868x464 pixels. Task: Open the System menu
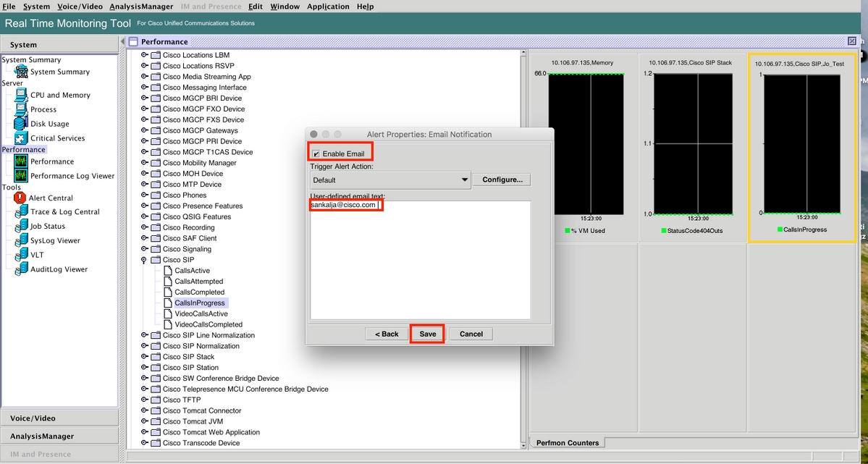36,7
